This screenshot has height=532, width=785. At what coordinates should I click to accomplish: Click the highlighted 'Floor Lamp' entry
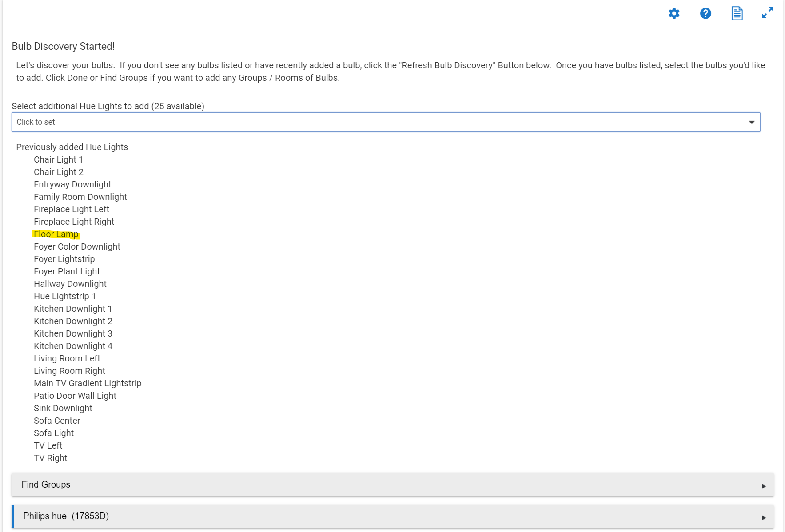tap(56, 234)
